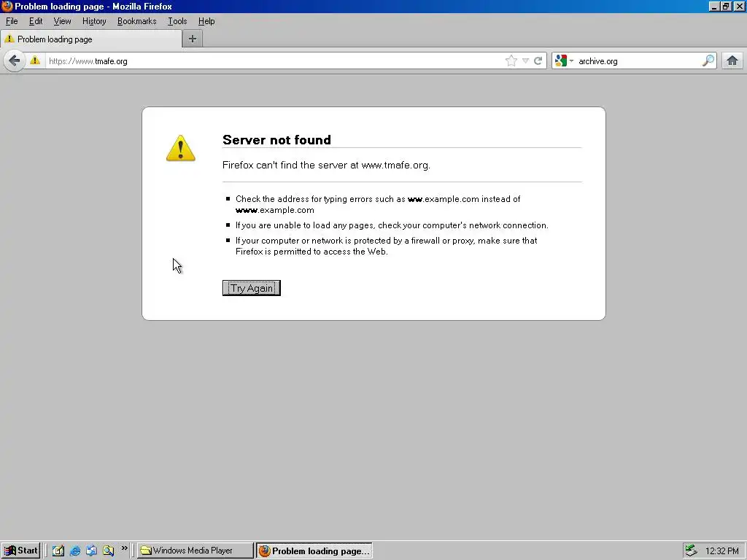Viewport: 747px width, 560px height.
Task: Click the magnifying glass search icon
Action: [x=708, y=61]
